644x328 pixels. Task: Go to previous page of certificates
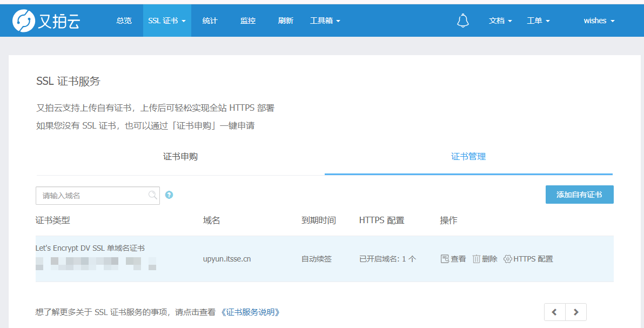tap(554, 312)
